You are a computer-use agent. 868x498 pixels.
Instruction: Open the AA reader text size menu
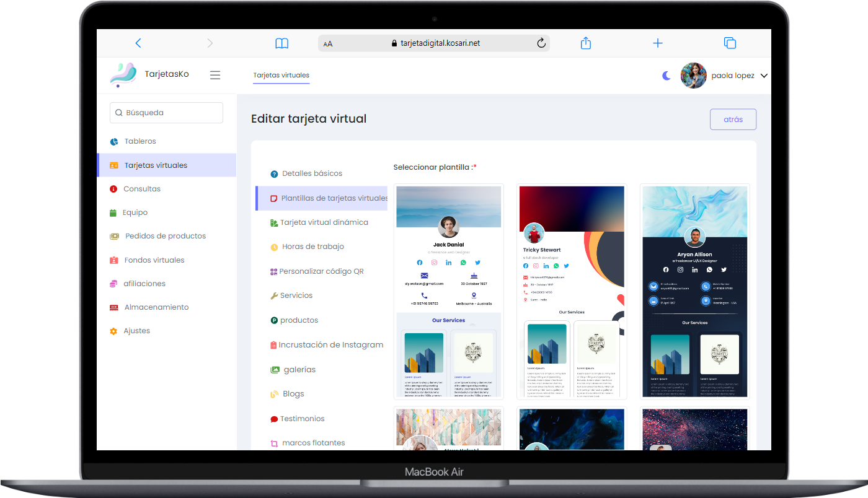tap(328, 44)
